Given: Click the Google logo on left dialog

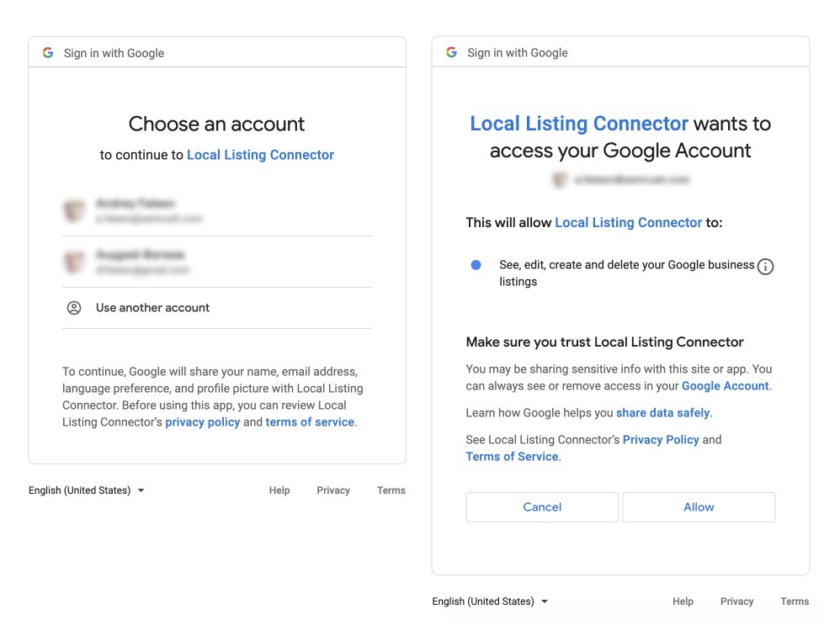Looking at the screenshot, I should (x=48, y=51).
